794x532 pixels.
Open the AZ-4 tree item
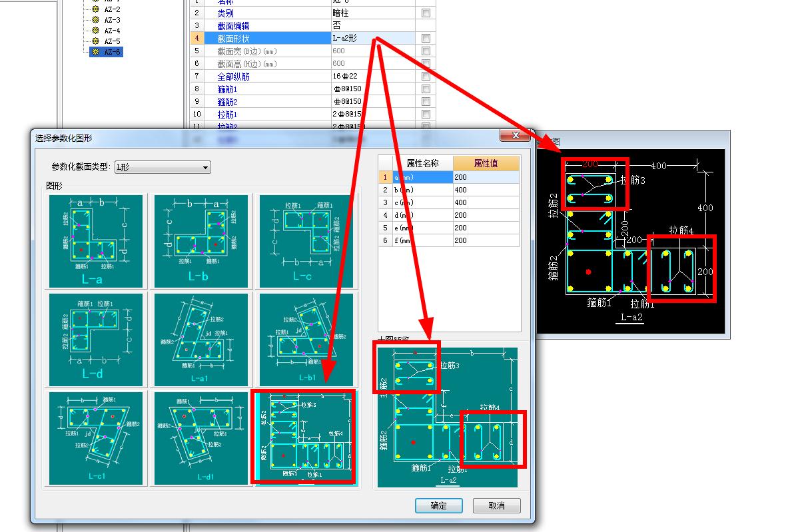coord(112,31)
